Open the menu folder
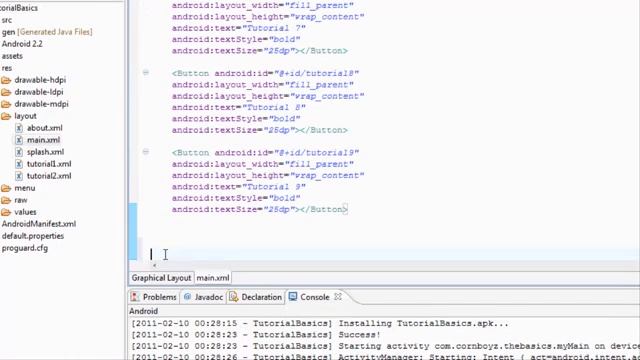 24,188
